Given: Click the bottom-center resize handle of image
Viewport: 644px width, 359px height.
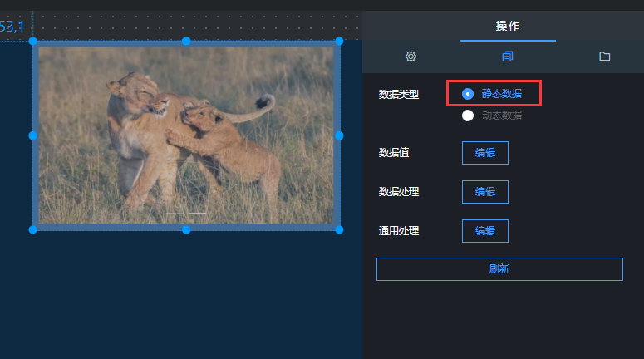Looking at the screenshot, I should coord(186,230).
